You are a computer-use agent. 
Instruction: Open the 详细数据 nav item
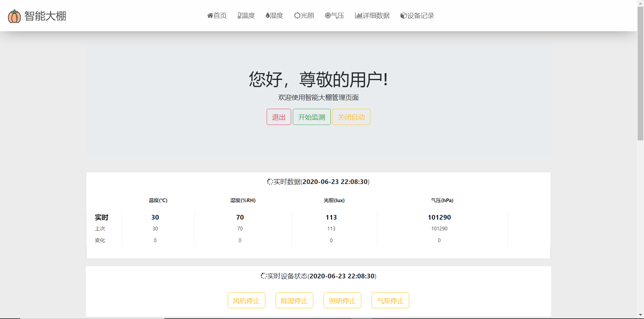(x=372, y=15)
